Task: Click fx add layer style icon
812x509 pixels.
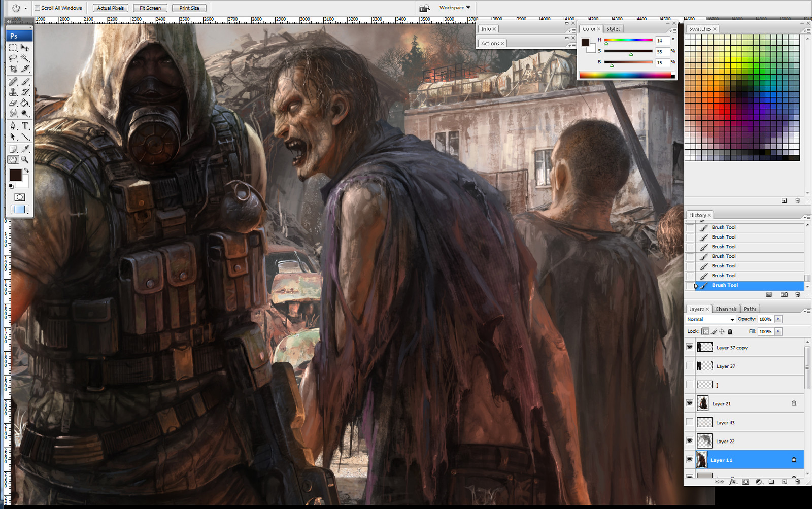Action: (x=732, y=482)
